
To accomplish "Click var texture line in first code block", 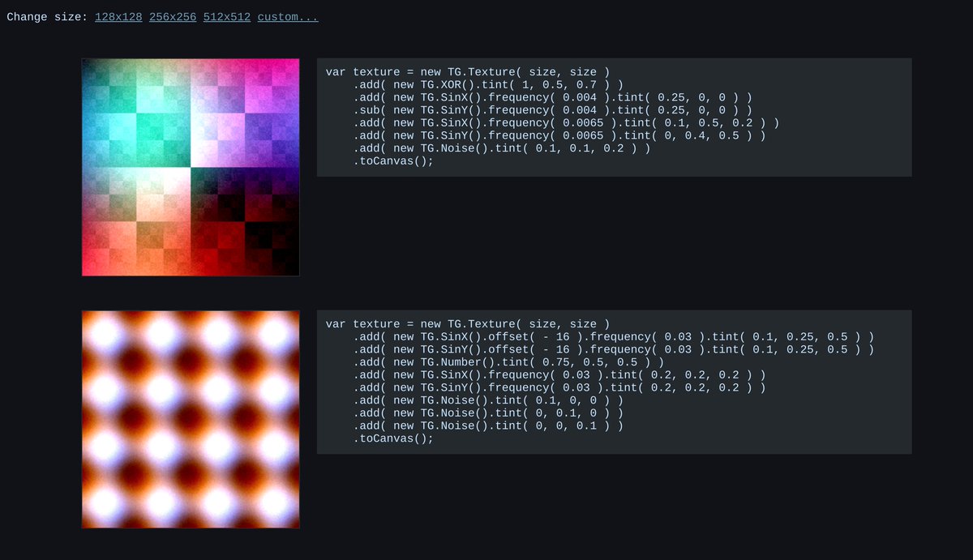I will point(468,72).
